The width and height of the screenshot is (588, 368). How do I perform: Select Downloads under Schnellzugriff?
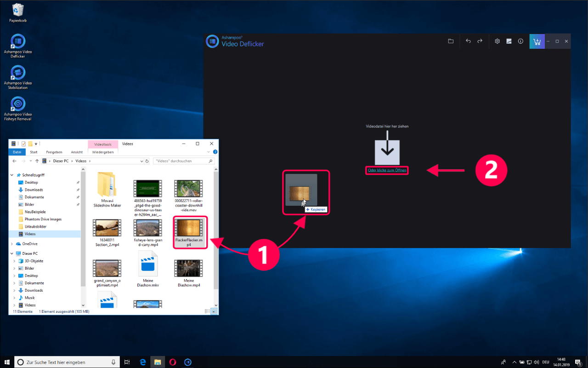point(34,190)
